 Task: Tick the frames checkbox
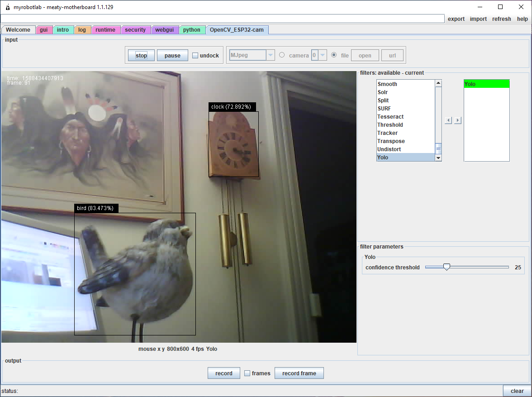tap(247, 373)
